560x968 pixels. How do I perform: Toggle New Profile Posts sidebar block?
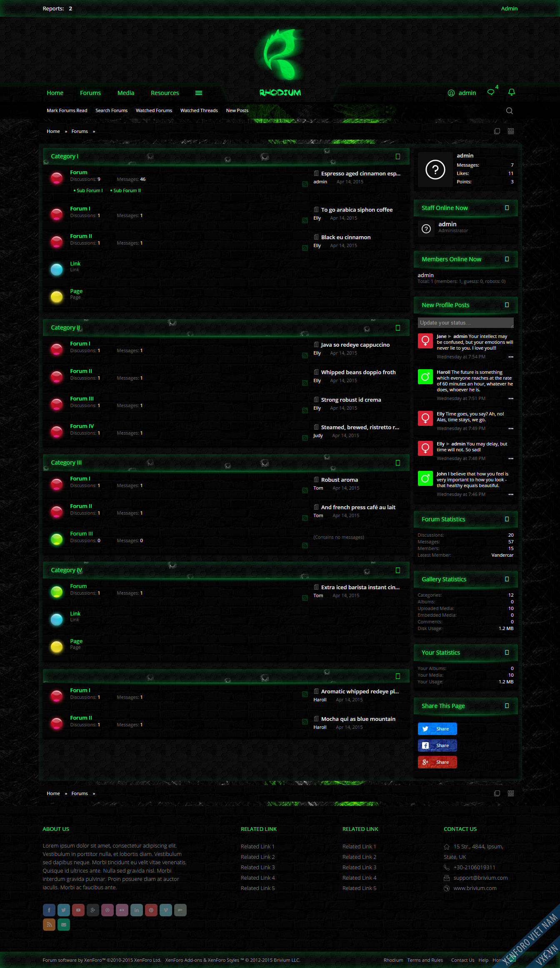point(507,305)
